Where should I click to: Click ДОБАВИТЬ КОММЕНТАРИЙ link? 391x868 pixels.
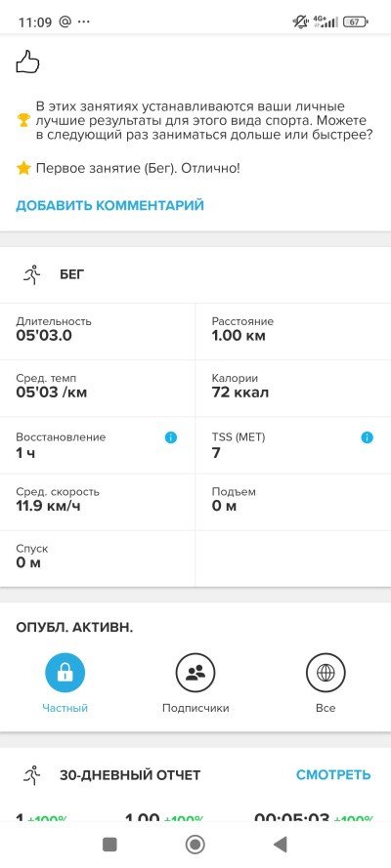pos(109,205)
